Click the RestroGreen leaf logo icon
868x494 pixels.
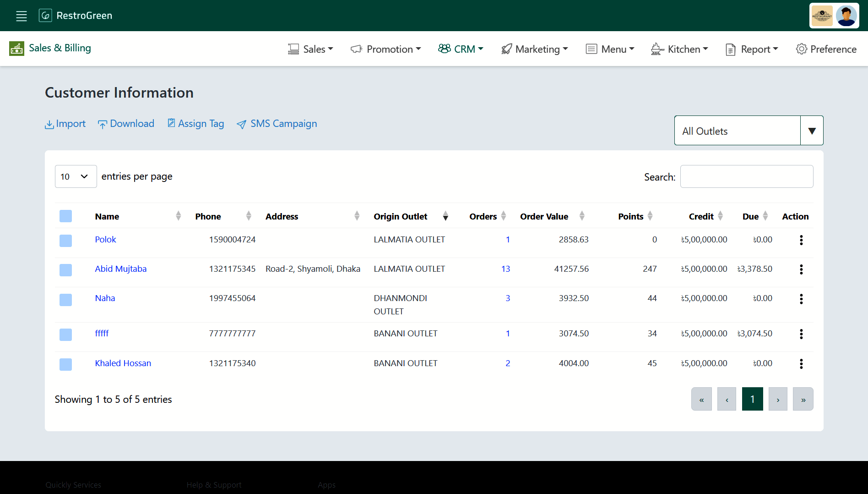click(x=45, y=16)
